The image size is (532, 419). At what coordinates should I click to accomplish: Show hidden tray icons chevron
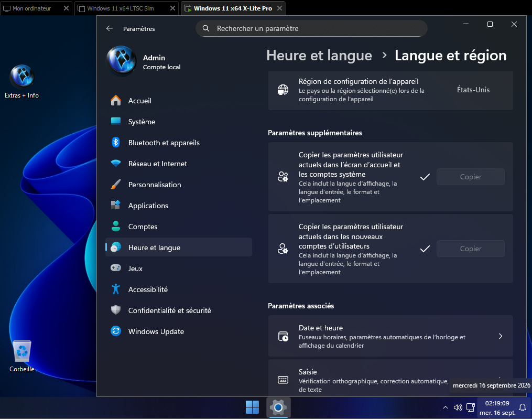(x=445, y=407)
